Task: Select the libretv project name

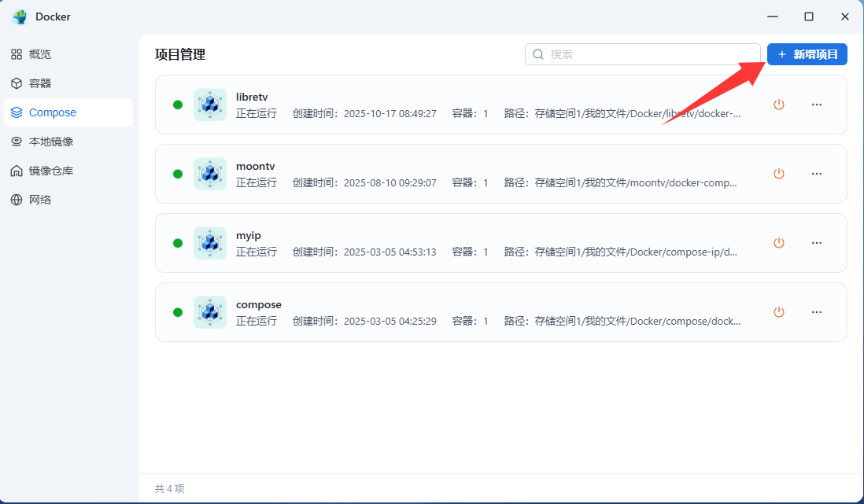Action: [252, 97]
